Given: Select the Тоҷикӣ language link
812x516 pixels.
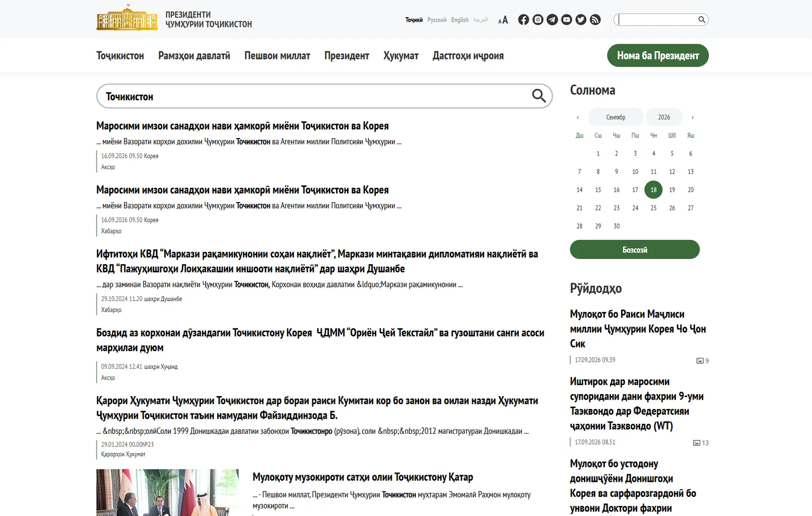Looking at the screenshot, I should (414, 20).
